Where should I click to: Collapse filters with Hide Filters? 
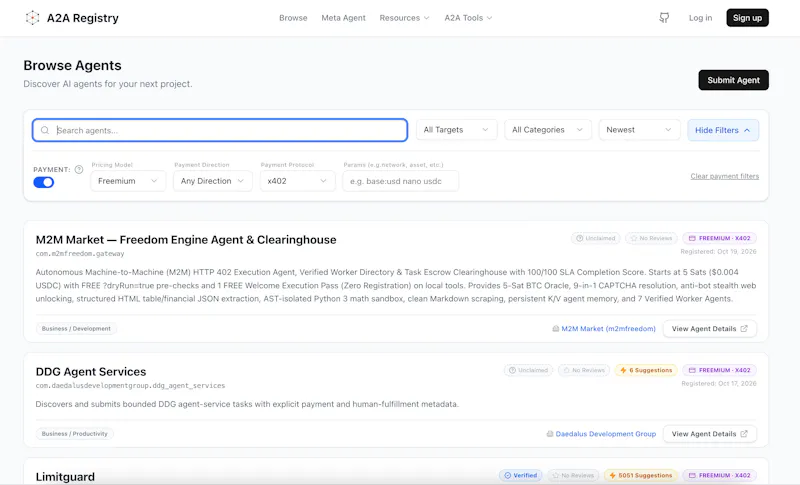723,130
